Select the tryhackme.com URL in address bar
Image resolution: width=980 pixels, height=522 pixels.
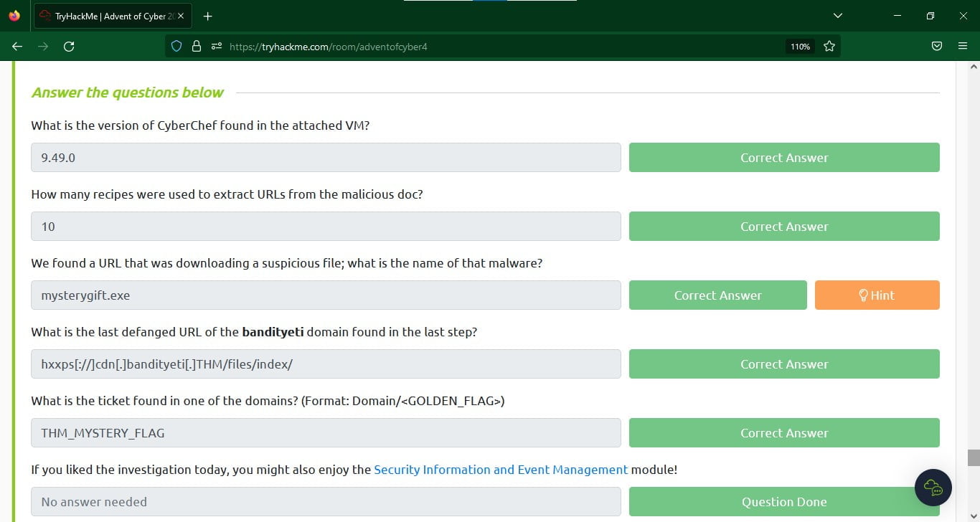click(x=329, y=47)
